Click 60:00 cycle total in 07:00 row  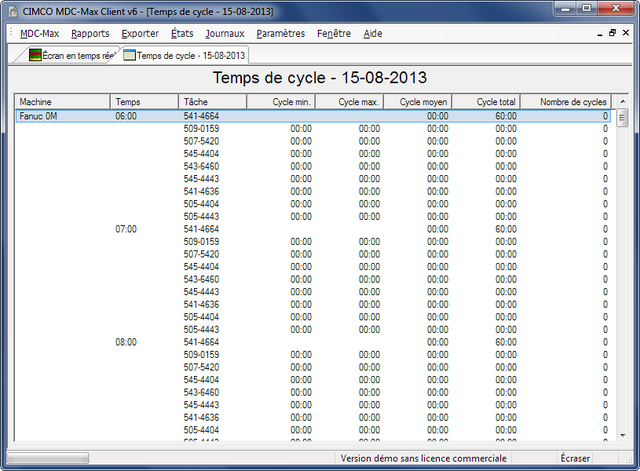coord(506,229)
